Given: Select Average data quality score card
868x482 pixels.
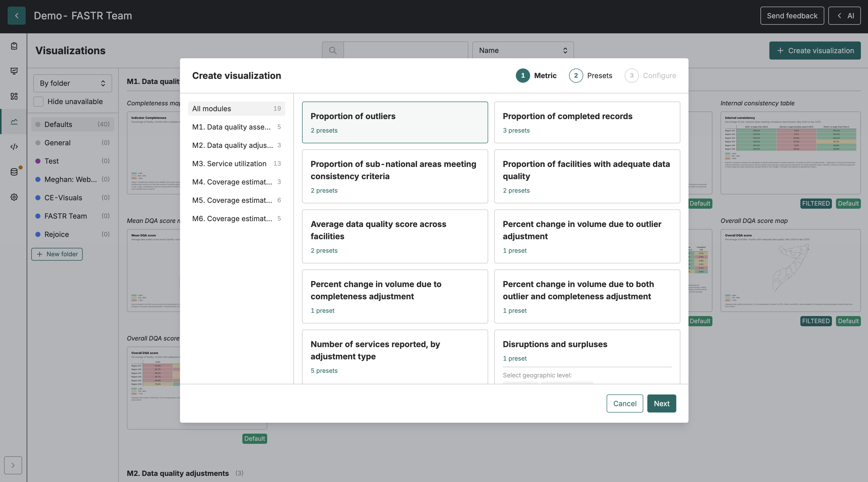Looking at the screenshot, I should coord(395,236).
